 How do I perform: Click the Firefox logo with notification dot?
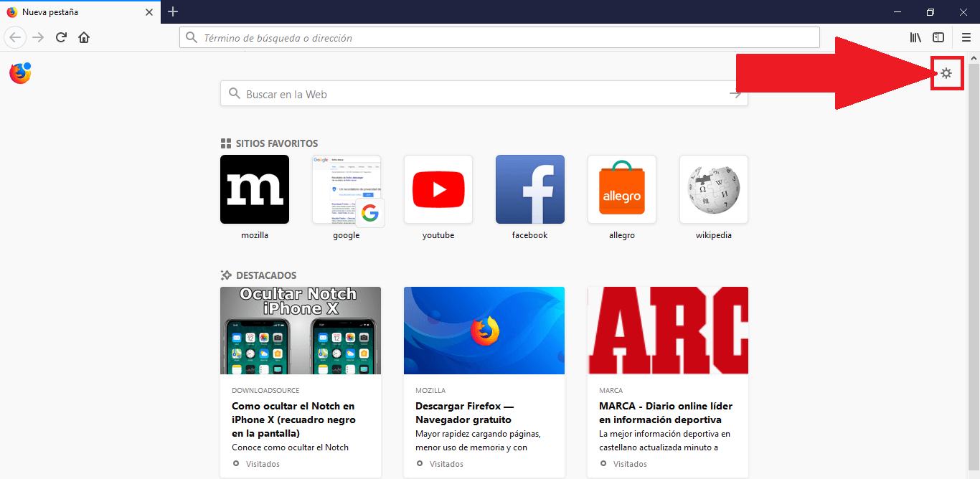click(20, 73)
